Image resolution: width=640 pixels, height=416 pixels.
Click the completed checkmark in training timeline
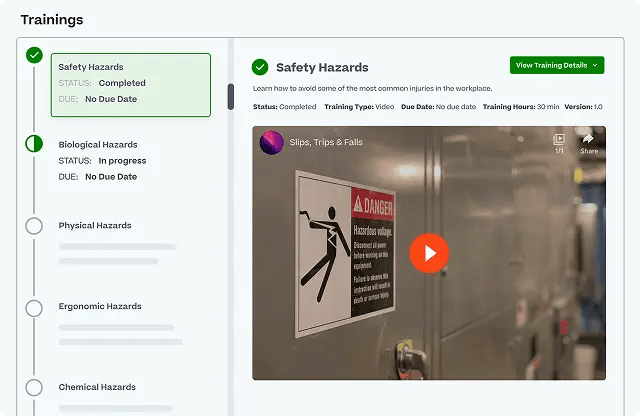pyautogui.click(x=34, y=56)
